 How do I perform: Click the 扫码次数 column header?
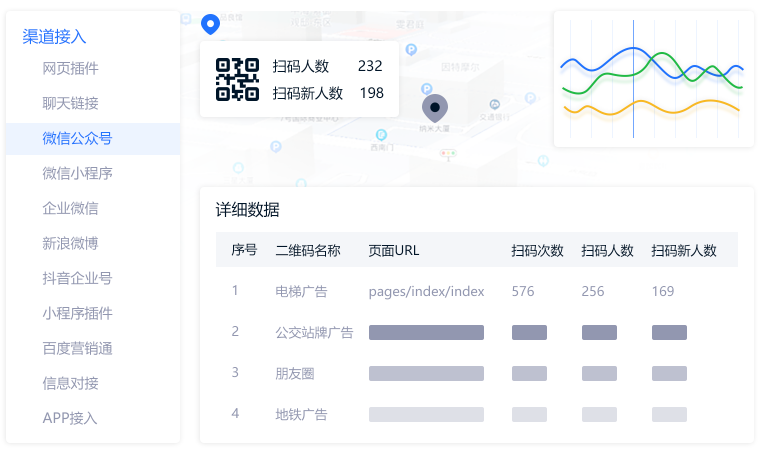[537, 250]
